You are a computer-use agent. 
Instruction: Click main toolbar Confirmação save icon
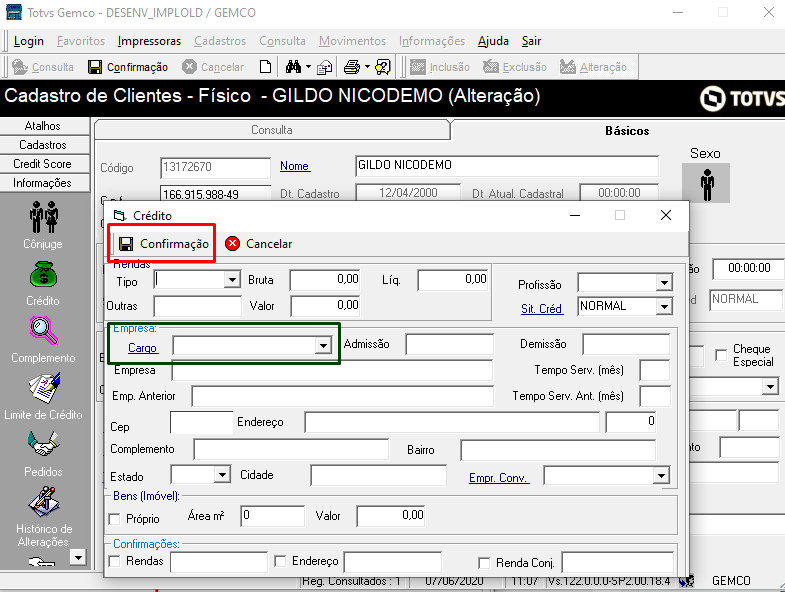[95, 67]
